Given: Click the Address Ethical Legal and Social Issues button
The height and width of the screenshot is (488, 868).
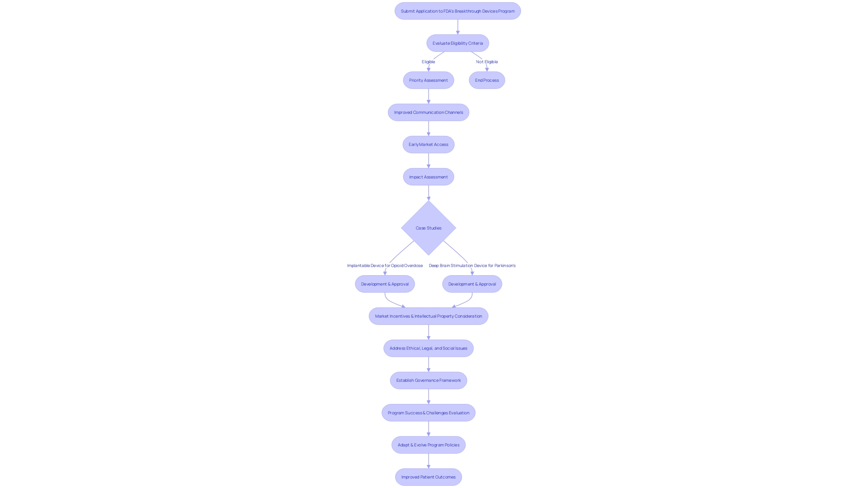Looking at the screenshot, I should click(x=428, y=348).
